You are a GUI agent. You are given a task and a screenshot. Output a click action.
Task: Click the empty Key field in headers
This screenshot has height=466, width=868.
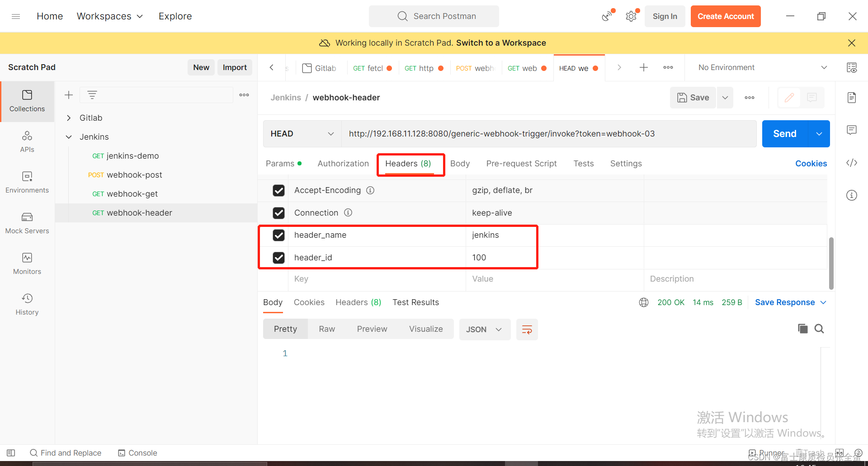click(377, 279)
